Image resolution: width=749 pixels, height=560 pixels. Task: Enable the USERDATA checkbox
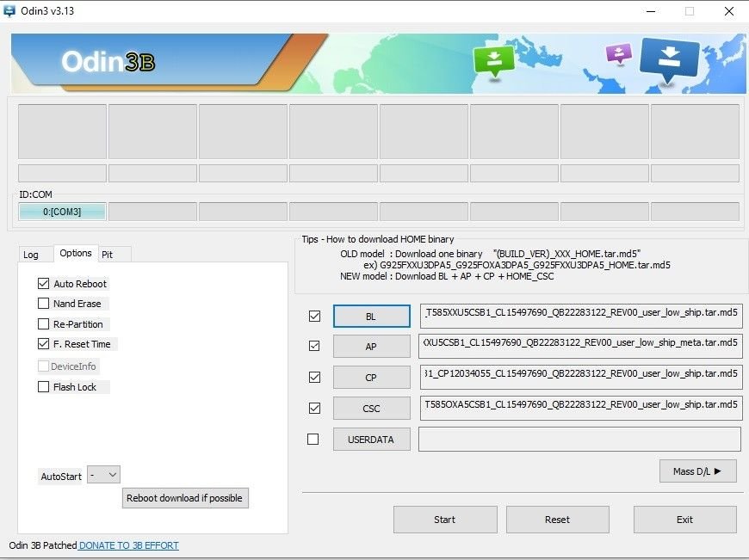click(313, 440)
